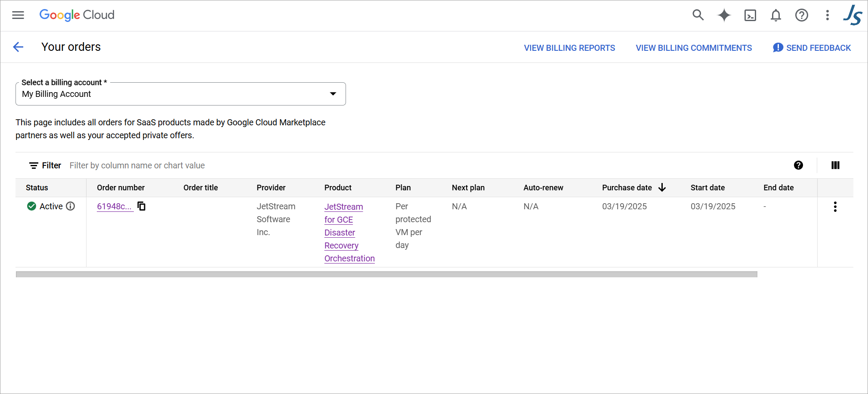This screenshot has width=868, height=394.
Task: Click the Order number column header
Action: [x=121, y=188]
